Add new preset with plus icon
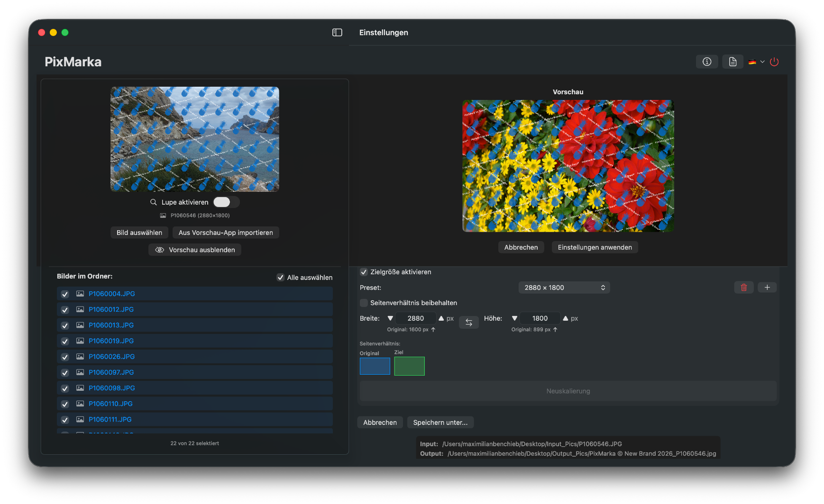Image resolution: width=824 pixels, height=504 pixels. click(767, 288)
